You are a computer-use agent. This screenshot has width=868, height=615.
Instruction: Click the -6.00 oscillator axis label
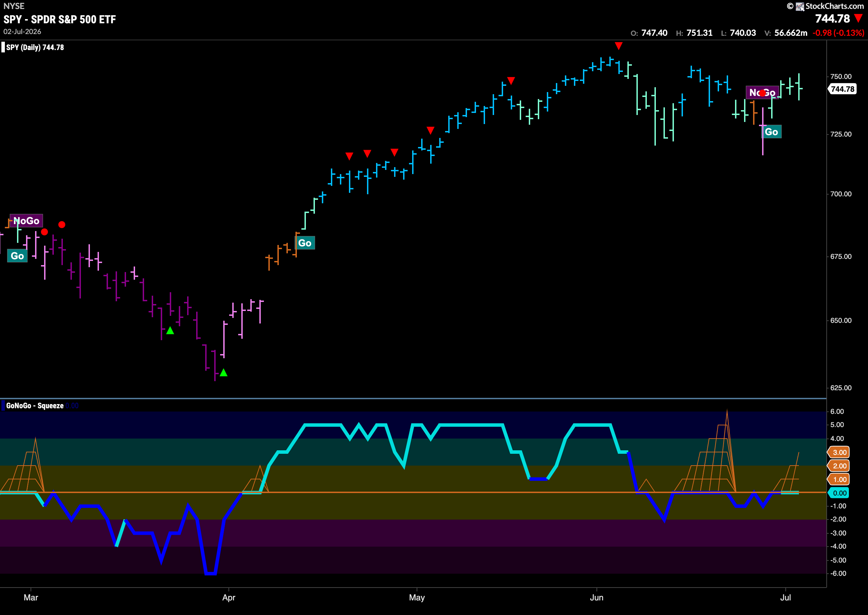[838, 573]
